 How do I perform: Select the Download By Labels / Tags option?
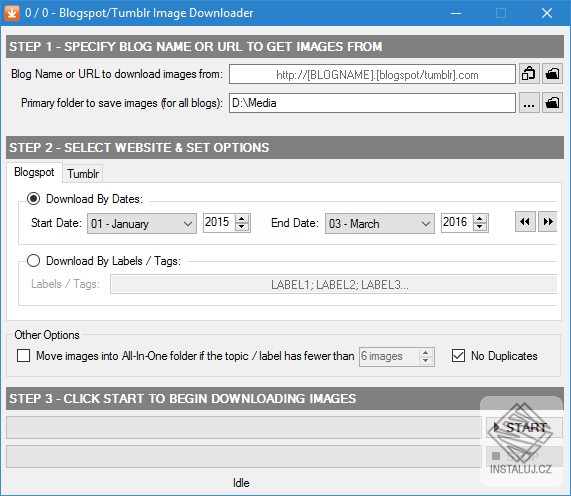pyautogui.click(x=34, y=261)
